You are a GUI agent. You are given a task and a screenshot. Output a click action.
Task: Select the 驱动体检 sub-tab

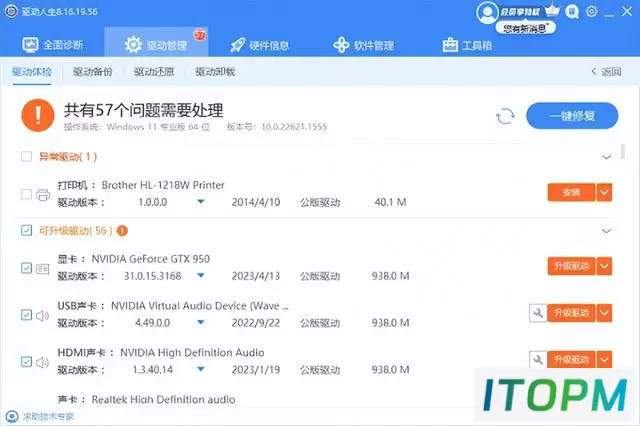point(32,72)
